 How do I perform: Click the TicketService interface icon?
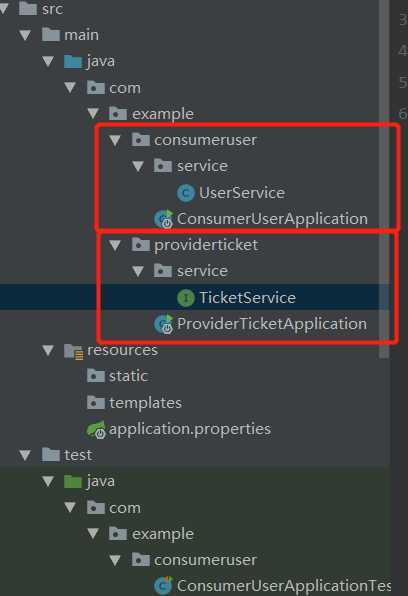pyautogui.click(x=186, y=298)
